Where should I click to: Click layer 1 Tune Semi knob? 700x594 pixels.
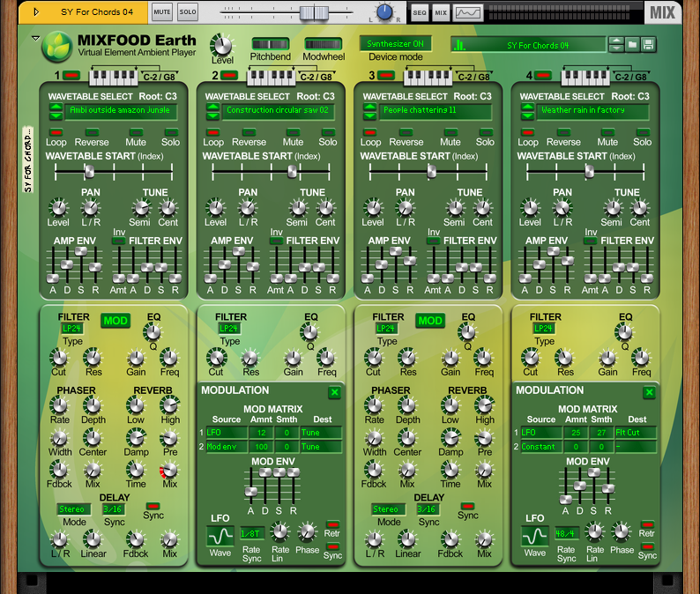coord(141,208)
